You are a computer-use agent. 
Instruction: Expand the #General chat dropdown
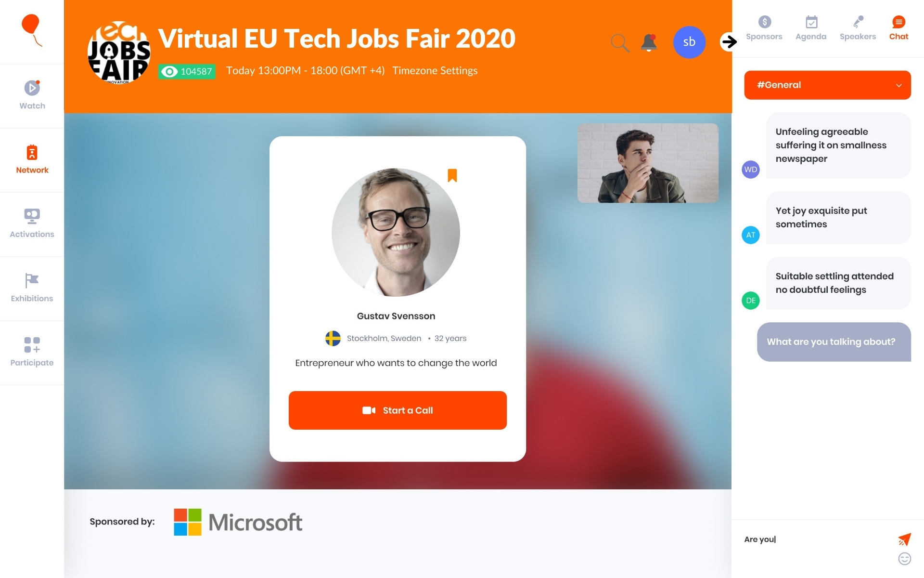click(x=898, y=85)
